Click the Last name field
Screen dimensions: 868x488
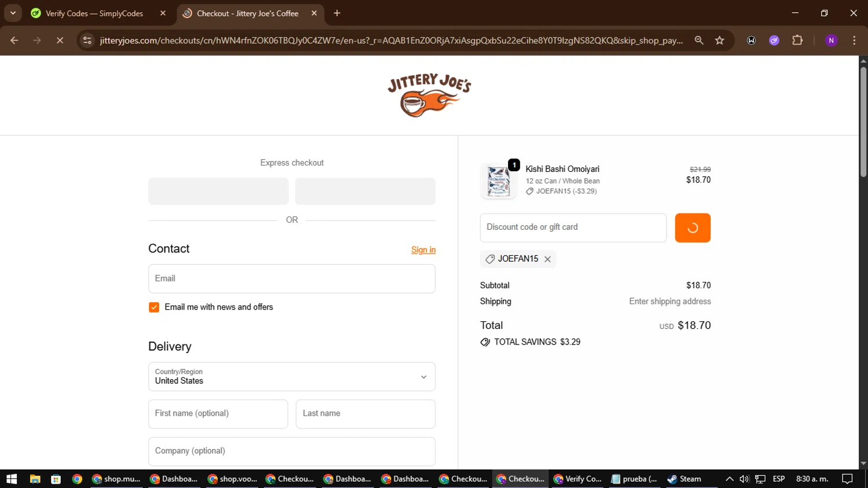(365, 414)
